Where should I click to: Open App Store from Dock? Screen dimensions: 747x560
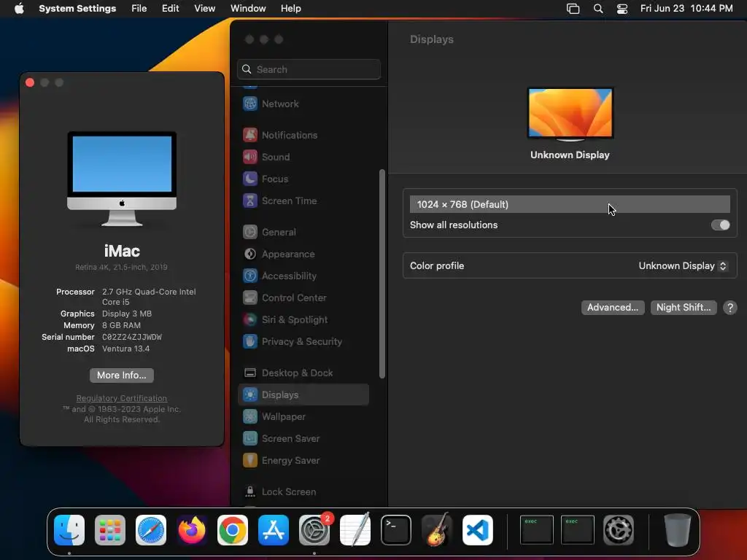coord(274,530)
